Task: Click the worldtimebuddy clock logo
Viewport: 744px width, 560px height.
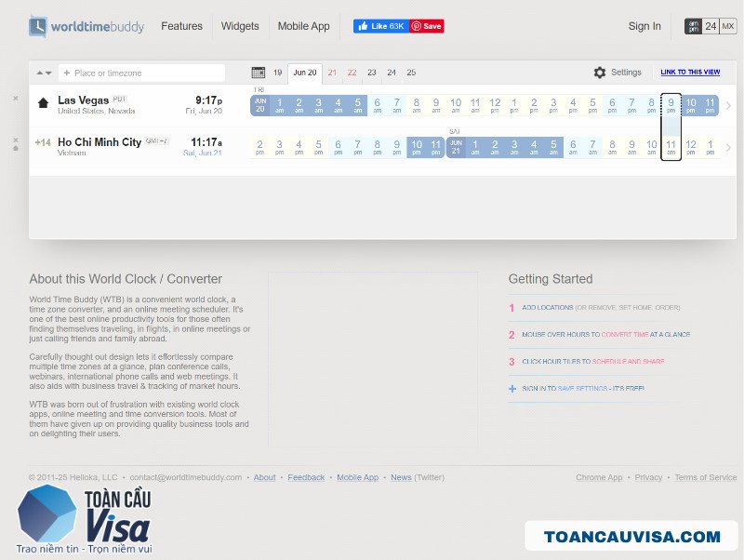Action: click(x=37, y=26)
